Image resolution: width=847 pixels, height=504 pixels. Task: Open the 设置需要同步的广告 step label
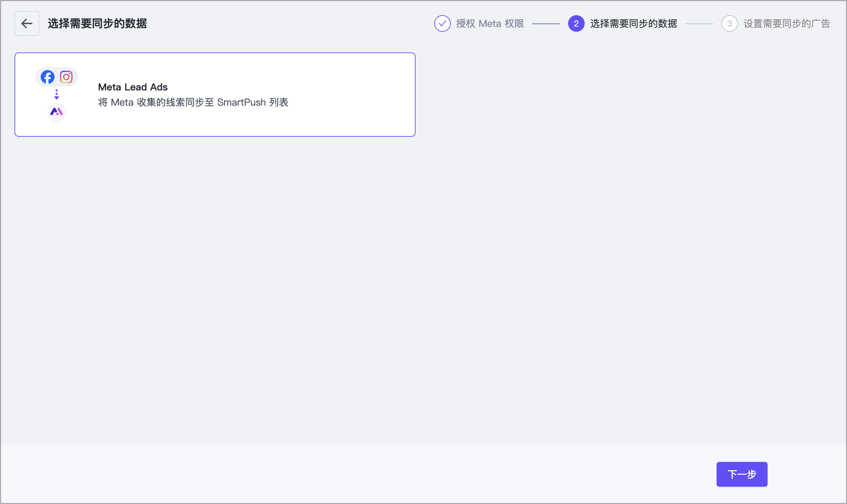787,23
